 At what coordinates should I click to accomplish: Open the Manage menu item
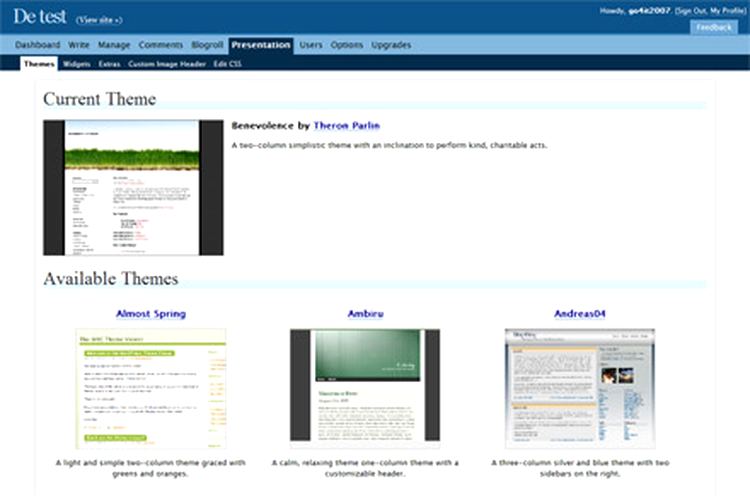114,45
